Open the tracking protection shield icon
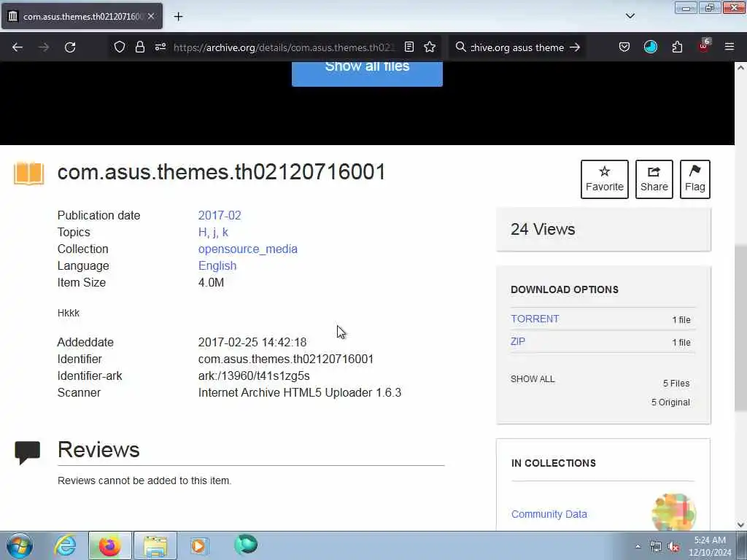Image resolution: width=747 pixels, height=560 pixels. pos(120,47)
